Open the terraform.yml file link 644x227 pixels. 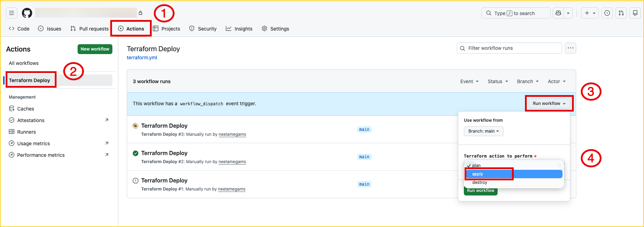click(142, 58)
